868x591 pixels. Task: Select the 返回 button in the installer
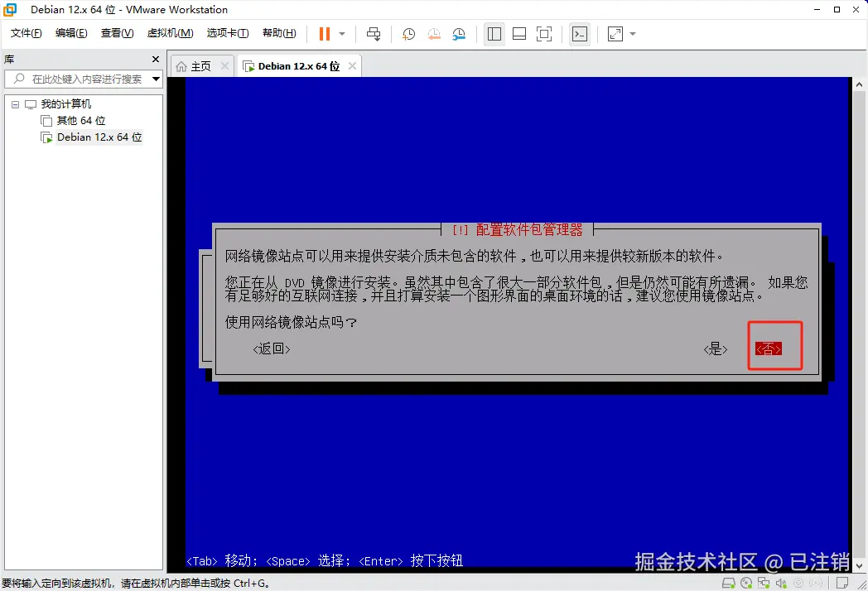tap(271, 348)
